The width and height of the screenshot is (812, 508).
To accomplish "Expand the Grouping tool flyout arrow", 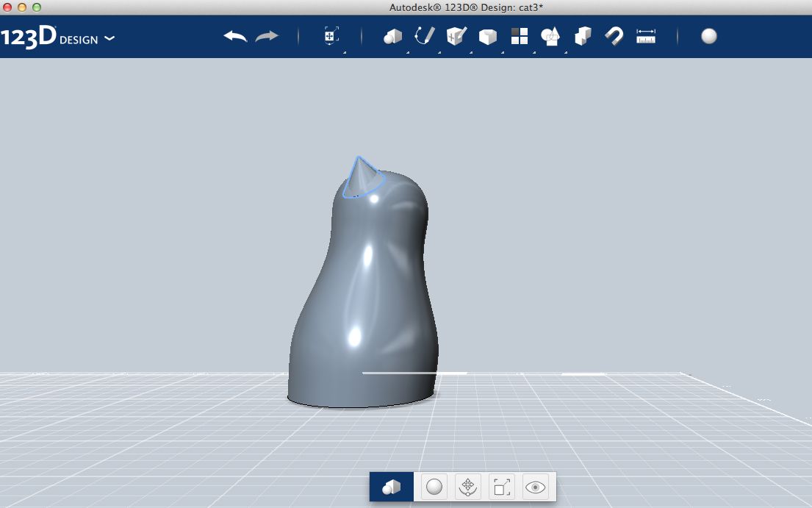I will [566, 52].
